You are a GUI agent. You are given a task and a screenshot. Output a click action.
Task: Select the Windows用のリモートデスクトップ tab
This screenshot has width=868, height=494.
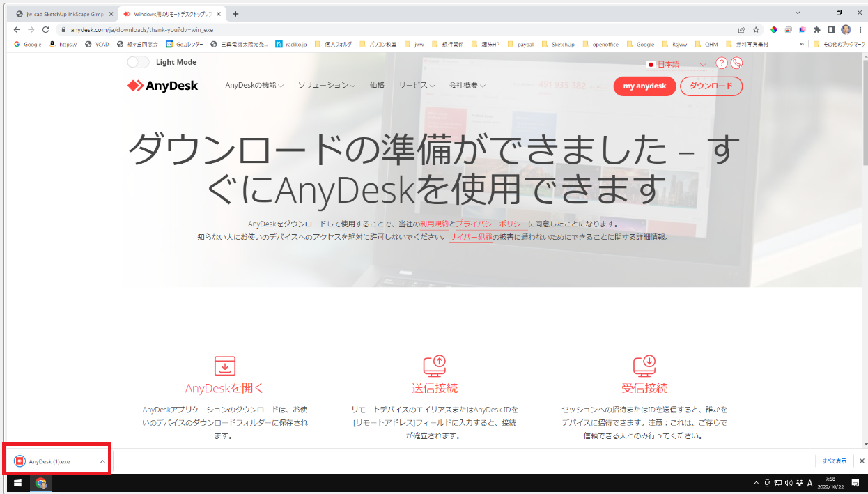tap(173, 14)
